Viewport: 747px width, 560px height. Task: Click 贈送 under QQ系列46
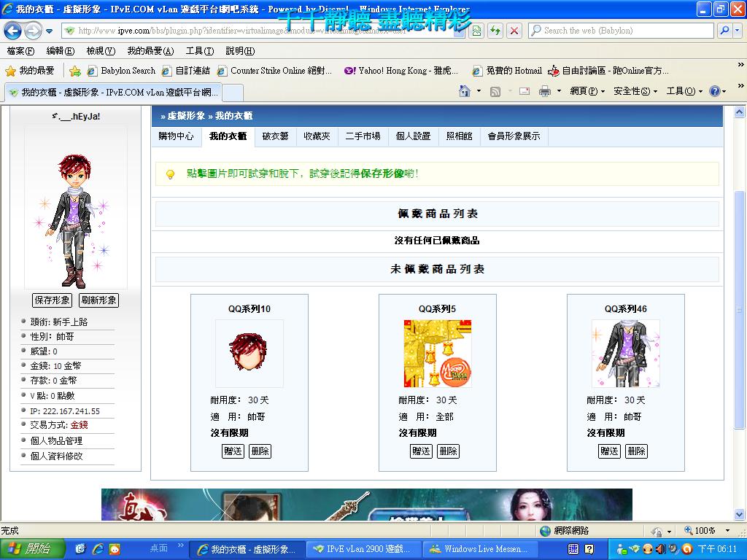[x=609, y=451]
